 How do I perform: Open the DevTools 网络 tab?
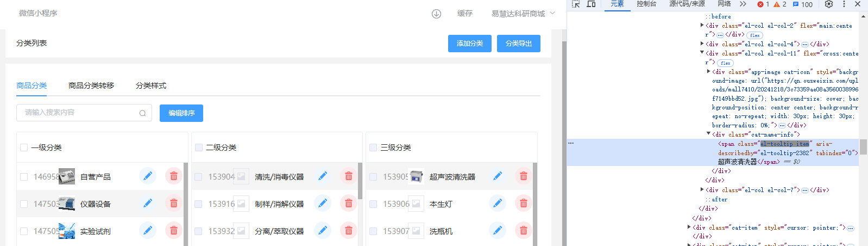pos(724,4)
